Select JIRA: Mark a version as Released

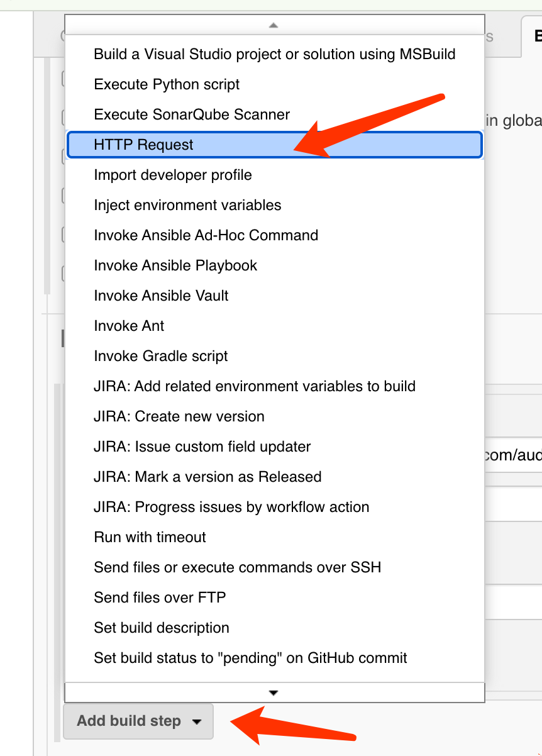274,477
